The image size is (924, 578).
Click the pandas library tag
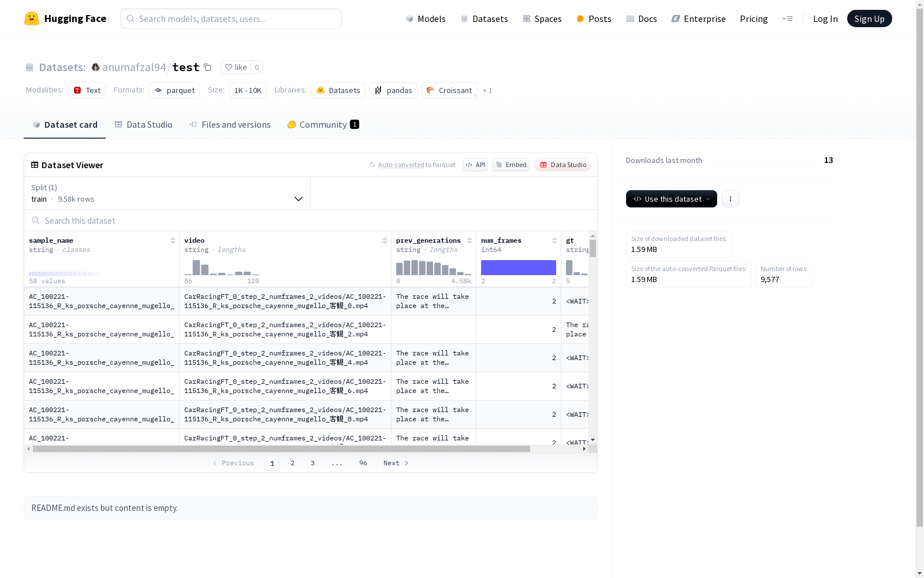pos(393,90)
